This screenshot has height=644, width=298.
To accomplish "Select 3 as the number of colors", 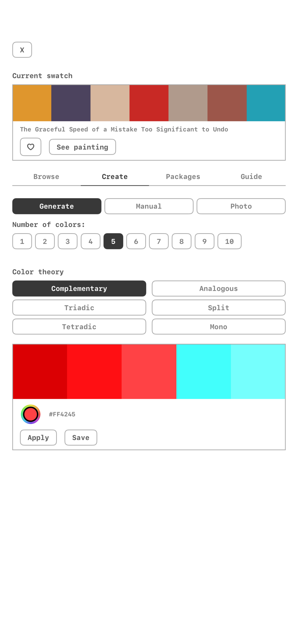I will pos(68,241).
